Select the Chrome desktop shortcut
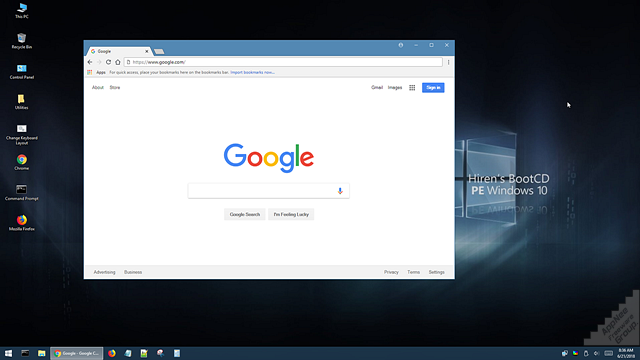The width and height of the screenshot is (640, 360). pyautogui.click(x=22, y=162)
